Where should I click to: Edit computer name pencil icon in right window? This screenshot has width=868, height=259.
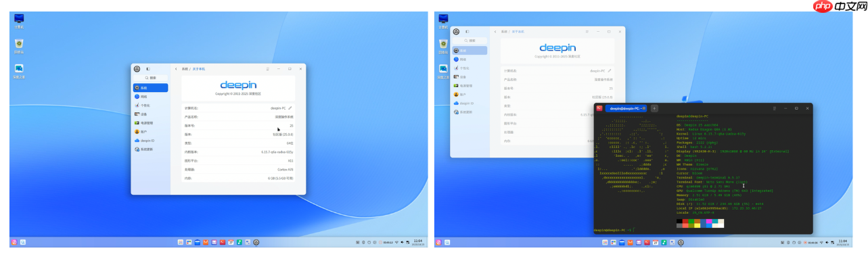point(610,70)
